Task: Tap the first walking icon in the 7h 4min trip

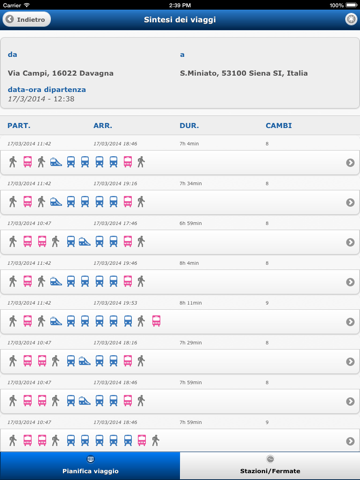Action: [13, 162]
